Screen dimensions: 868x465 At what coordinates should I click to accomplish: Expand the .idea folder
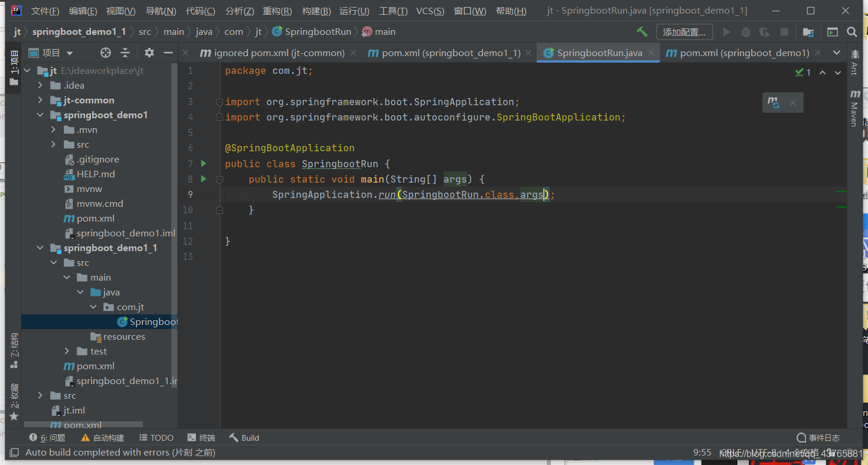[x=40, y=86]
